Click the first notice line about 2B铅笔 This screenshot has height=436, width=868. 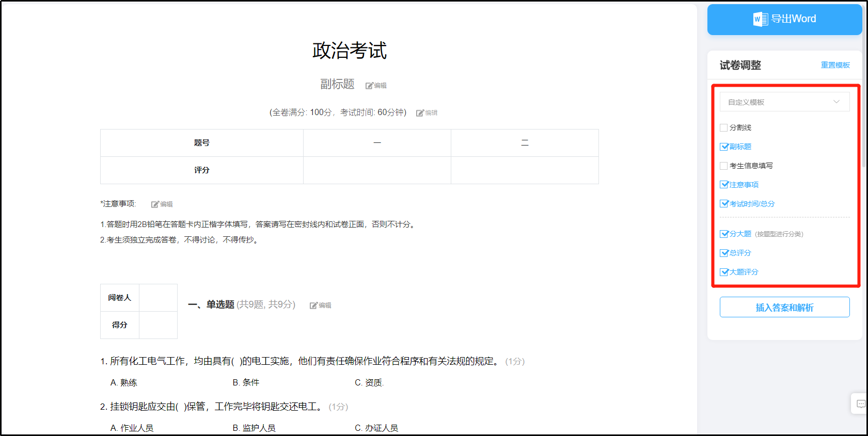(x=259, y=224)
